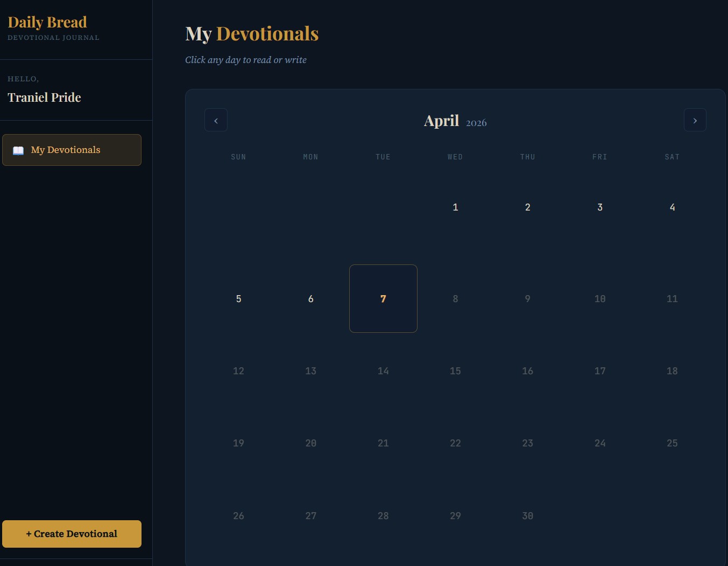Click the Daily Bread logo heading
The height and width of the screenshot is (566, 728).
coord(47,22)
